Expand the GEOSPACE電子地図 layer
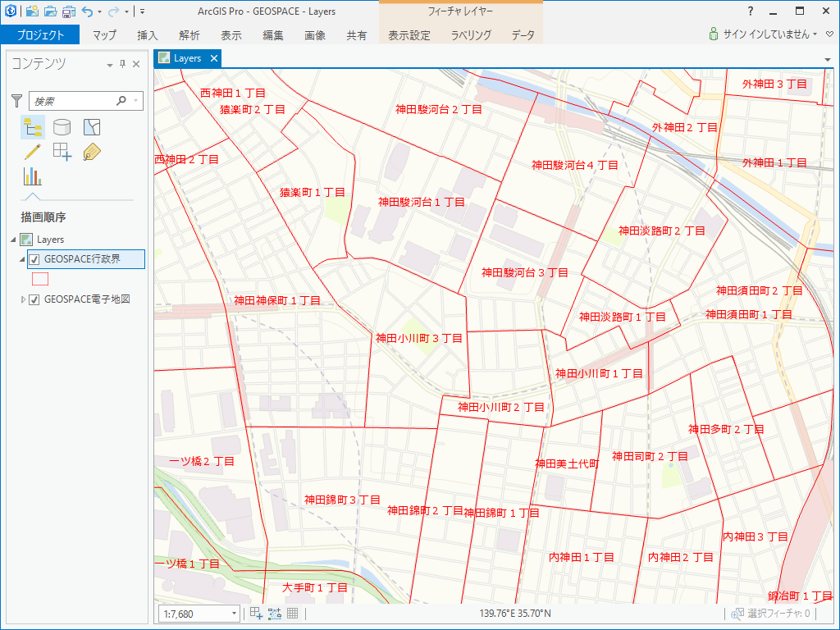 point(22,299)
